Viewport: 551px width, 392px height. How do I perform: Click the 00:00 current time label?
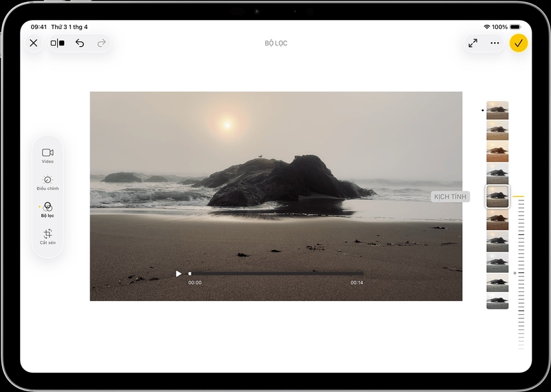195,282
